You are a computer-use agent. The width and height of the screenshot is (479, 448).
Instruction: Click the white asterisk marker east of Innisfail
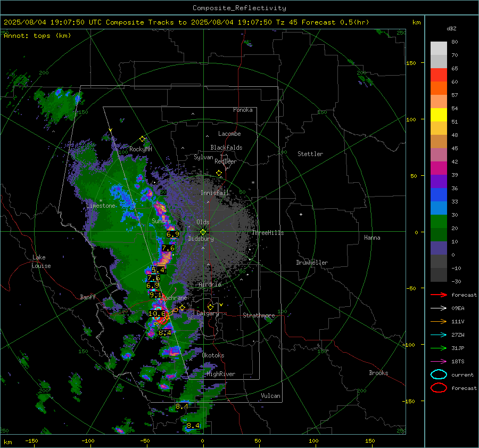point(253,183)
